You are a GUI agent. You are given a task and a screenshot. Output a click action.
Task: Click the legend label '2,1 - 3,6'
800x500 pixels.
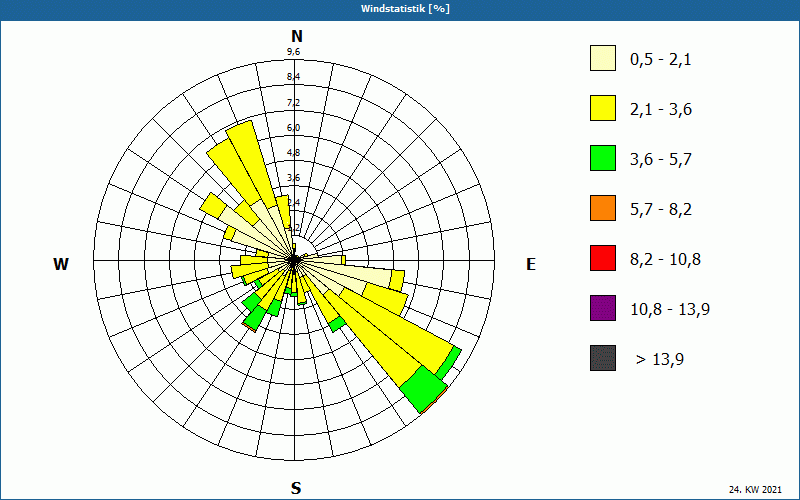click(x=661, y=110)
